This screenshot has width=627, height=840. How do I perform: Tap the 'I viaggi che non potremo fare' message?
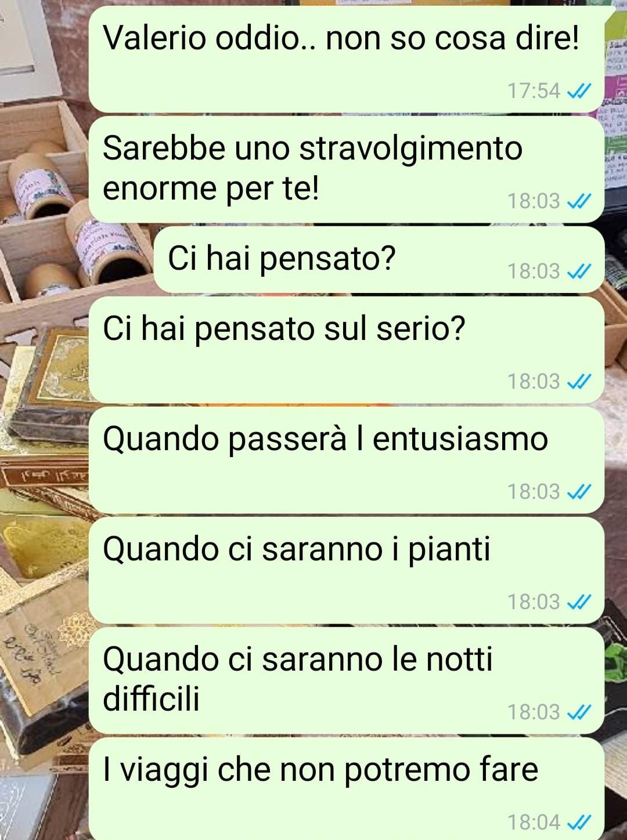click(x=347, y=789)
